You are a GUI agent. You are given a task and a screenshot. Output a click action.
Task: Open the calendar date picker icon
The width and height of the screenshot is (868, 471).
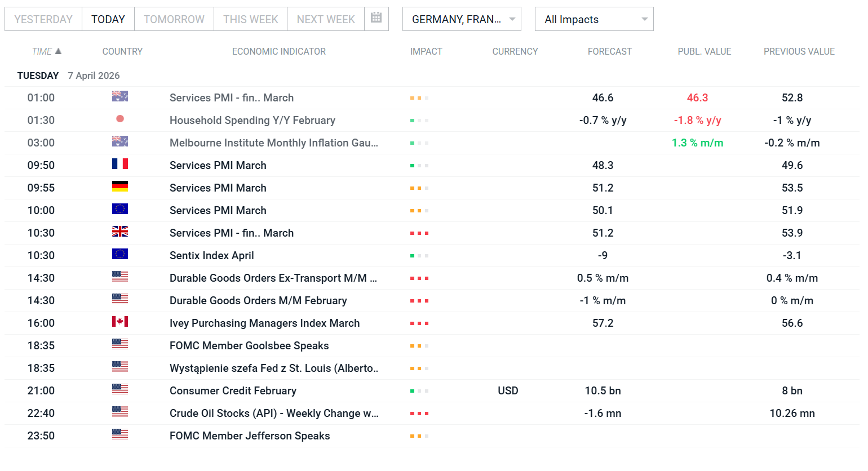(376, 19)
